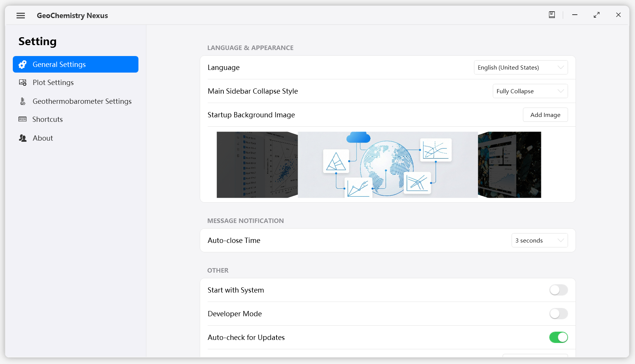635x364 pixels.
Task: Click the 'Auto-close Time' label
Action: tap(234, 240)
